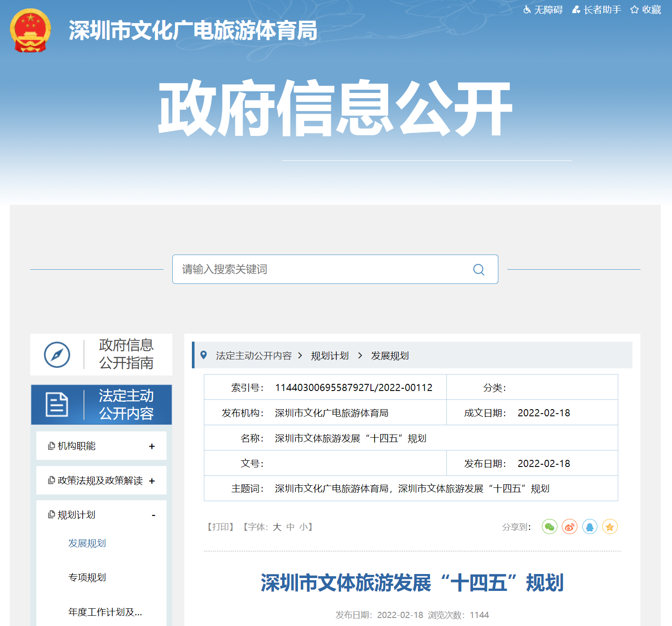Collapse the 规划计划 section
This screenshot has height=626, width=672.
pos(153,515)
